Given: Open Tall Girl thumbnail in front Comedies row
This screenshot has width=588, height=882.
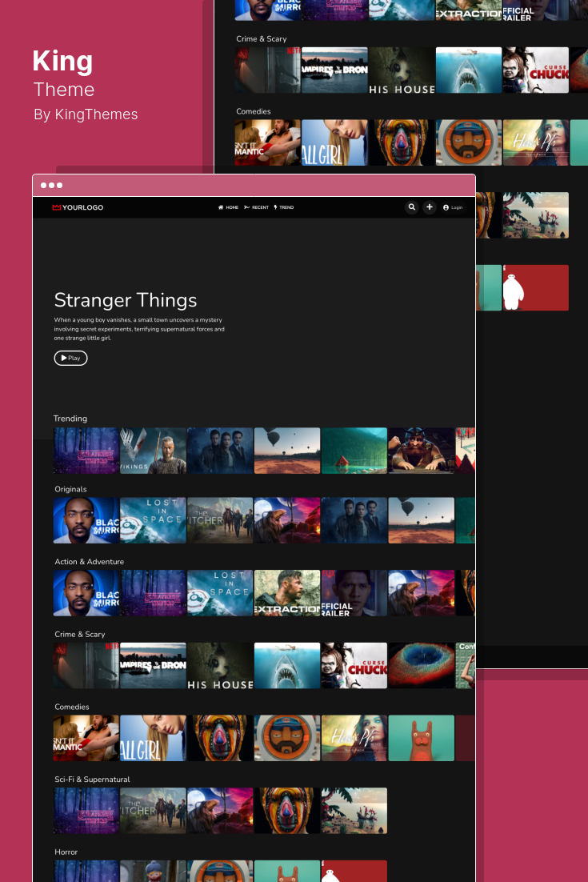Looking at the screenshot, I should (153, 738).
